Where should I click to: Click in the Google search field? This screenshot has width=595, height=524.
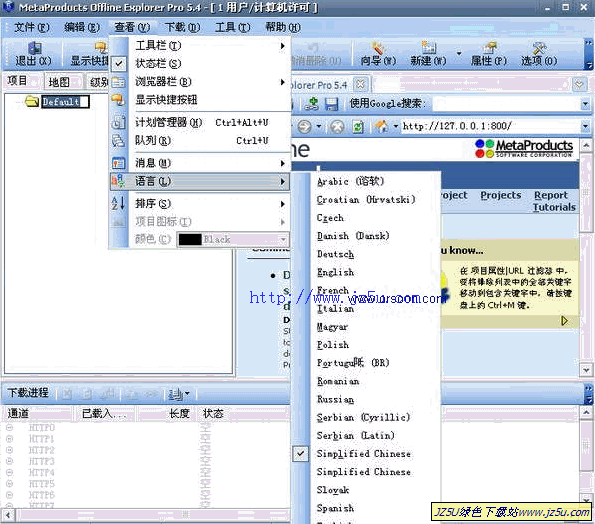(x=507, y=104)
